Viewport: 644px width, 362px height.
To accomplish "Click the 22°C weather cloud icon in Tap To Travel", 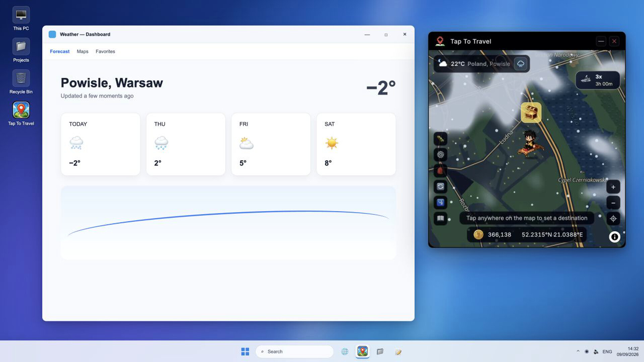I will click(443, 63).
